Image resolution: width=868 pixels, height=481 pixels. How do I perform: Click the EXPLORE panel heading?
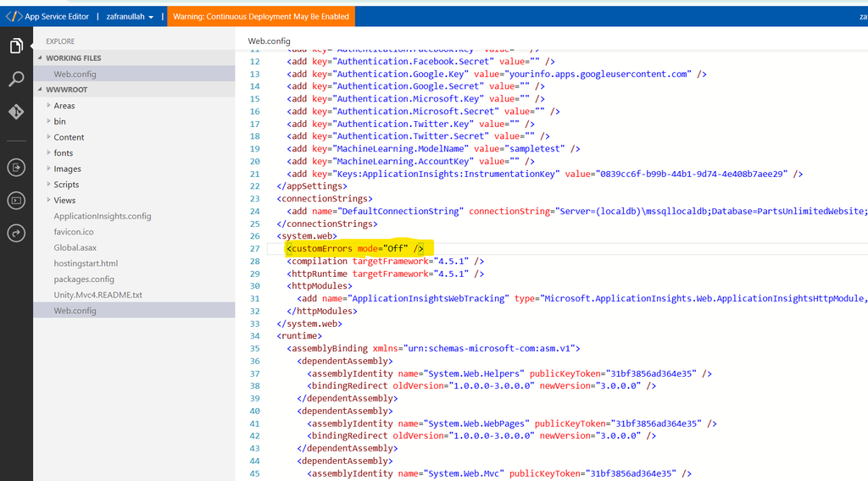pos(60,41)
